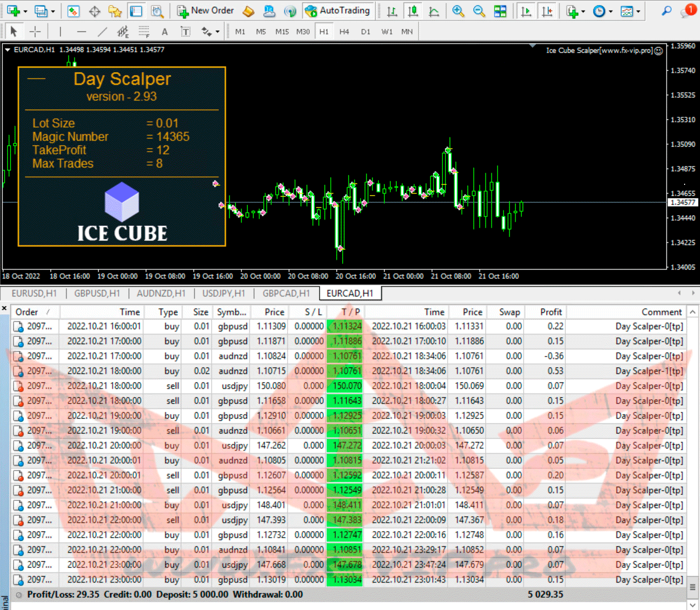
Task: Toggle the AutoTrading button
Action: (338, 10)
